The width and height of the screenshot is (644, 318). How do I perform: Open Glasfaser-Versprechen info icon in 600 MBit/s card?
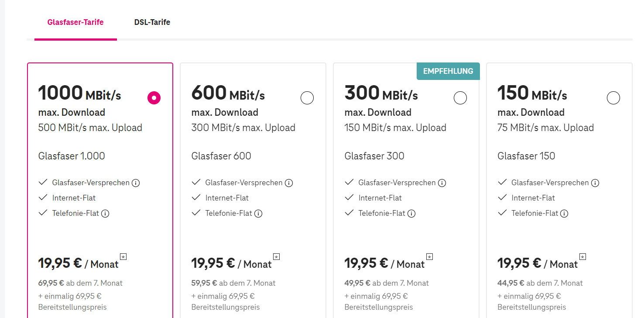pos(289,183)
